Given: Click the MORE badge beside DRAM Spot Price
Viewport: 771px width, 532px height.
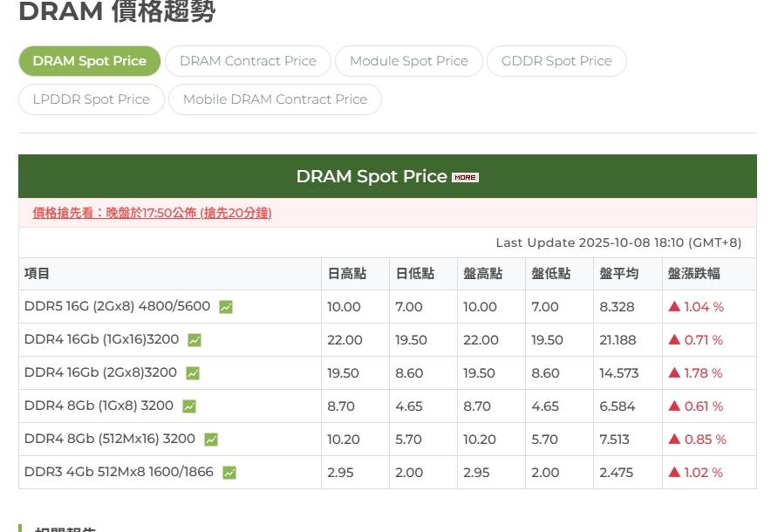Looking at the screenshot, I should pyautogui.click(x=465, y=177).
